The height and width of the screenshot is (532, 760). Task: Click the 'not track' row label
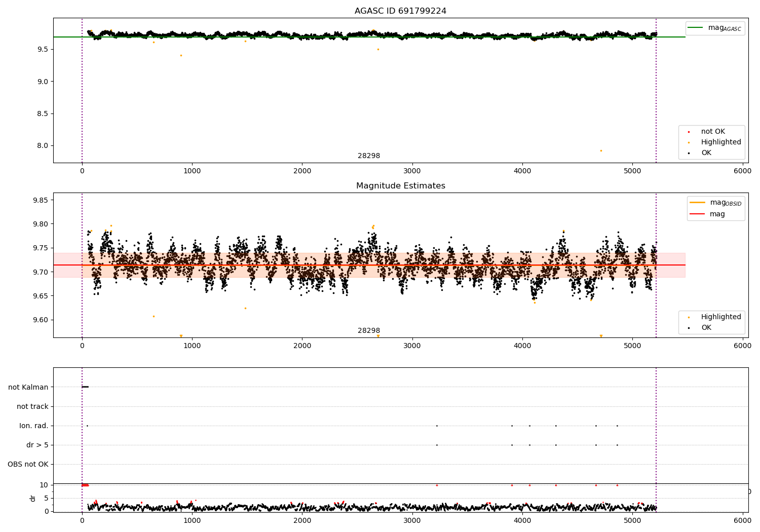pos(32,406)
